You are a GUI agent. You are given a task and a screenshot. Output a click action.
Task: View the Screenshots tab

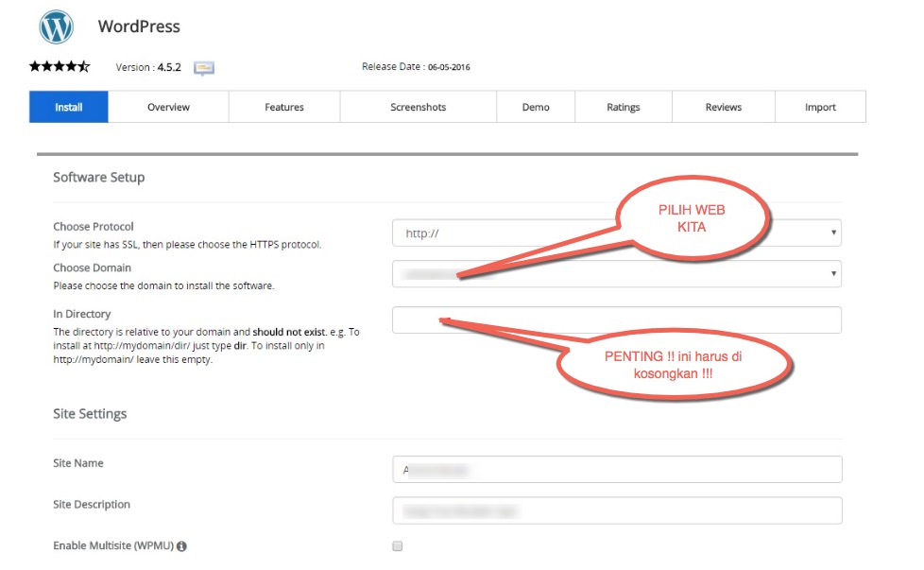click(418, 107)
